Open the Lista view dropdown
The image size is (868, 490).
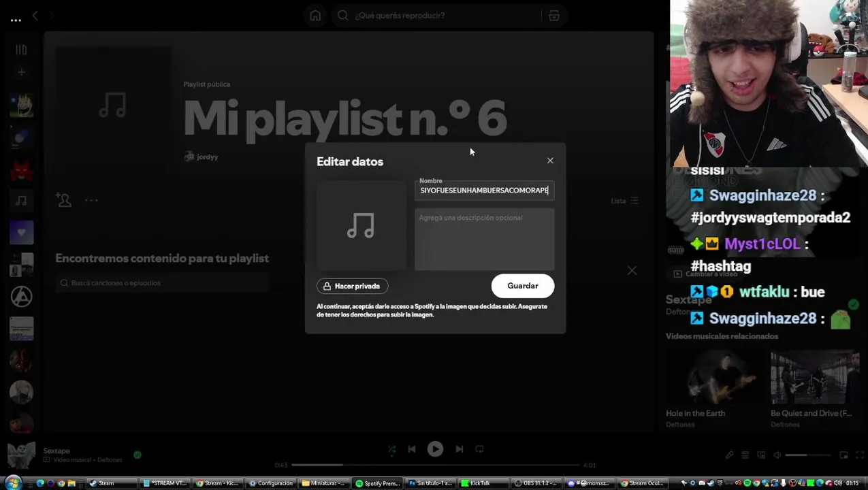(x=624, y=201)
